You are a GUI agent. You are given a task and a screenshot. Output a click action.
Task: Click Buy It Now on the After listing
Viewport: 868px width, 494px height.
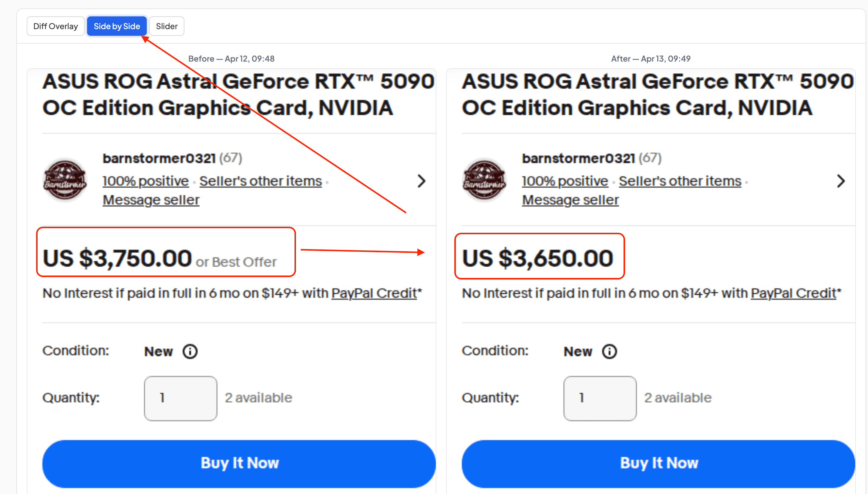[658, 462]
